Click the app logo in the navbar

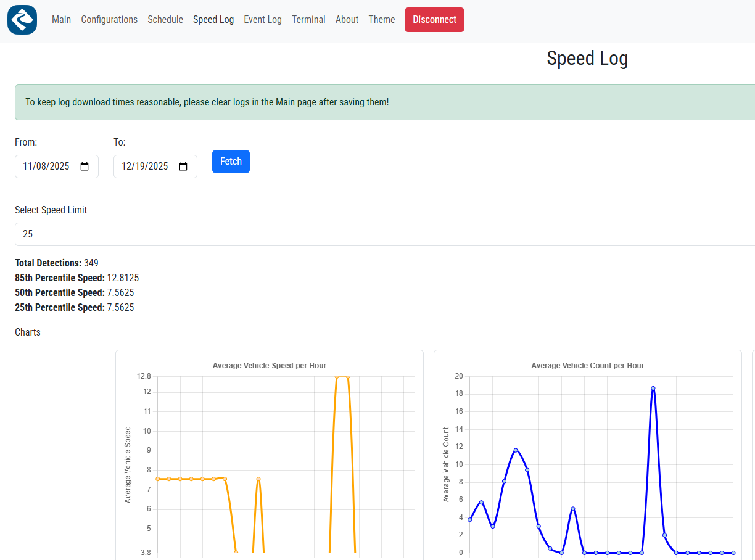[22, 20]
